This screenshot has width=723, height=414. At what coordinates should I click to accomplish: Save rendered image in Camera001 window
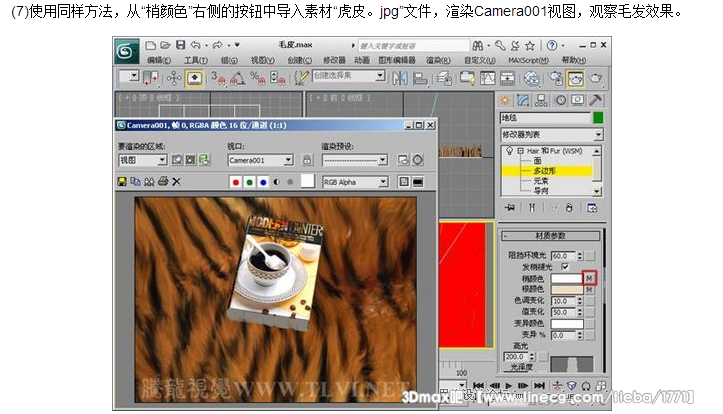(122, 182)
